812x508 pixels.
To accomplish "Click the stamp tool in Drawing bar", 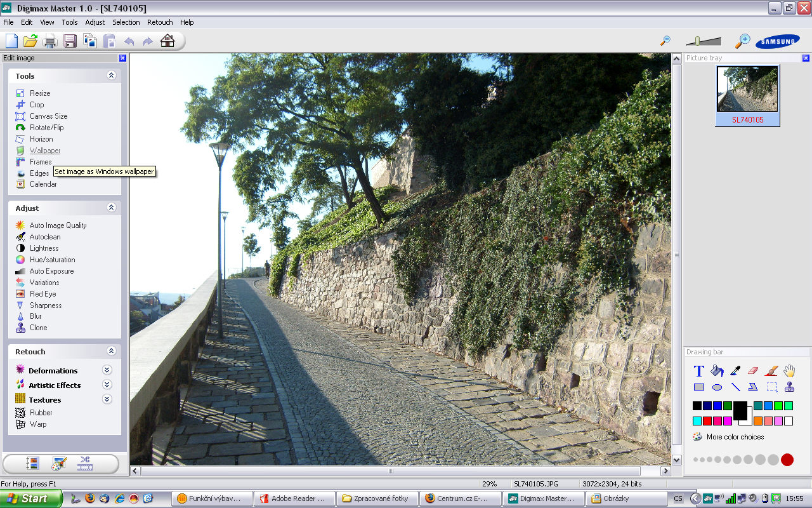I will click(x=789, y=387).
